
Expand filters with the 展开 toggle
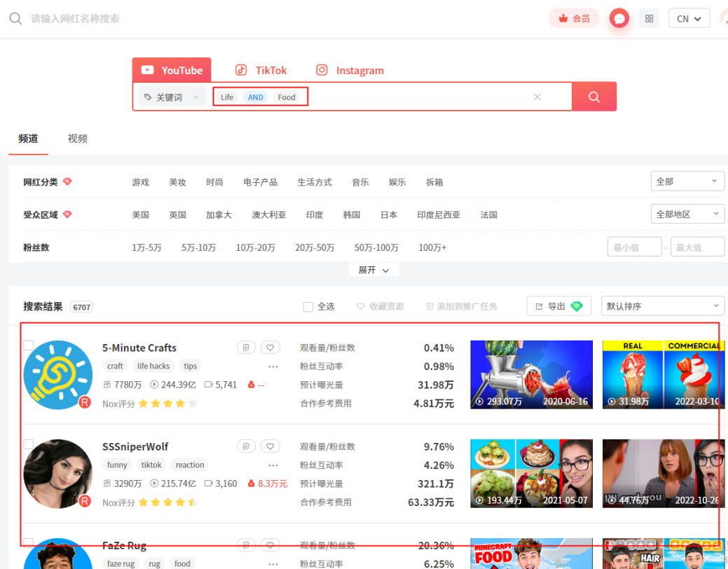coord(373,270)
